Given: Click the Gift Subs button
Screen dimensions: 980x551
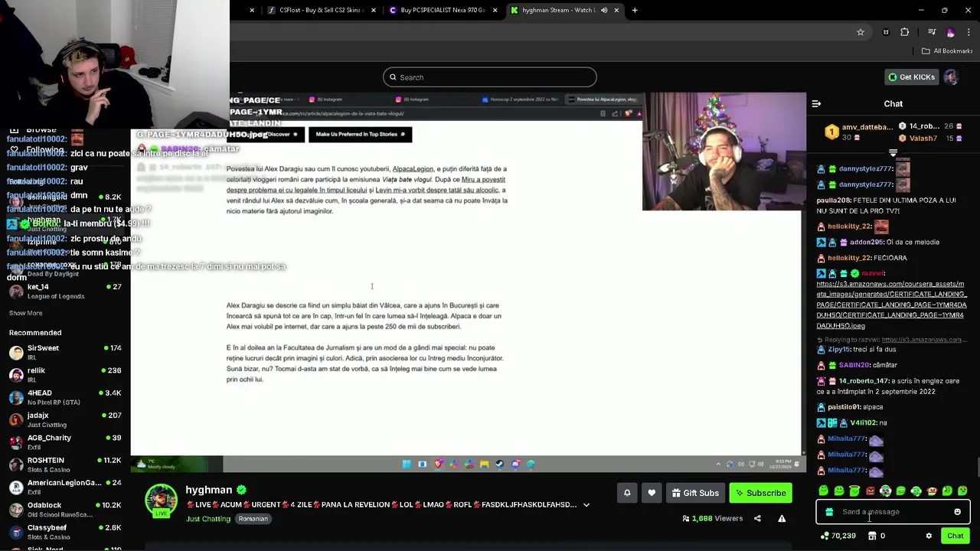Looking at the screenshot, I should pos(695,493).
